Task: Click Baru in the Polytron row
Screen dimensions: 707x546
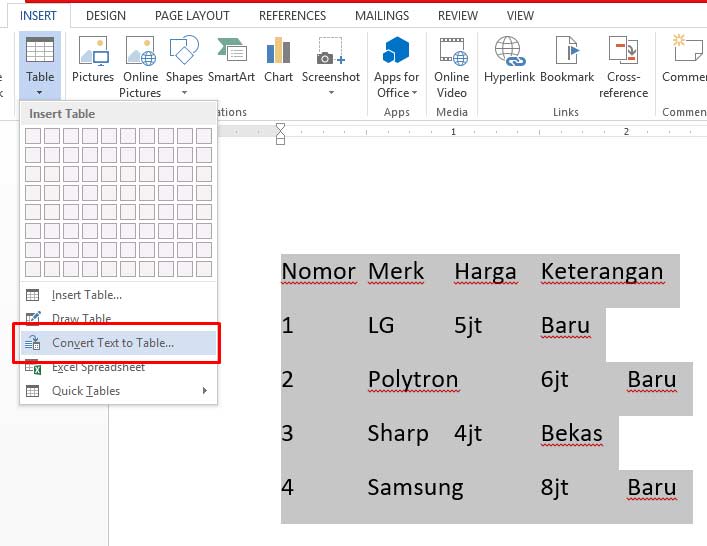Action: click(652, 380)
